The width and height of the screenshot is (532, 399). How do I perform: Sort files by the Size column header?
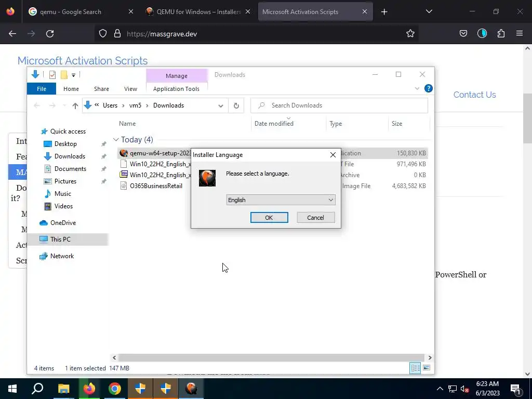click(396, 124)
